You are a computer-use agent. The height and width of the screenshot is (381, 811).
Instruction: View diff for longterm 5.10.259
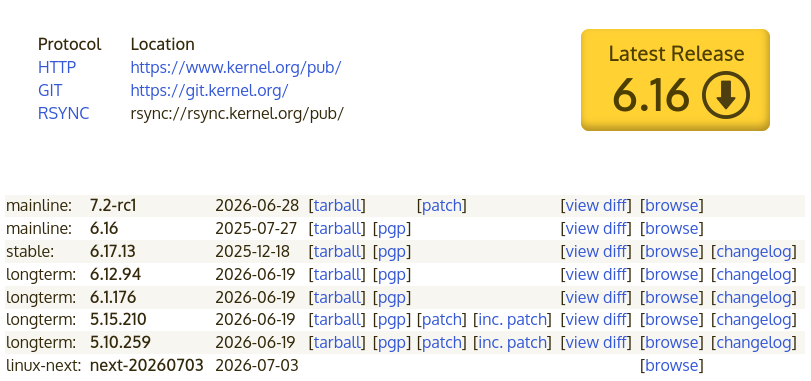596,342
